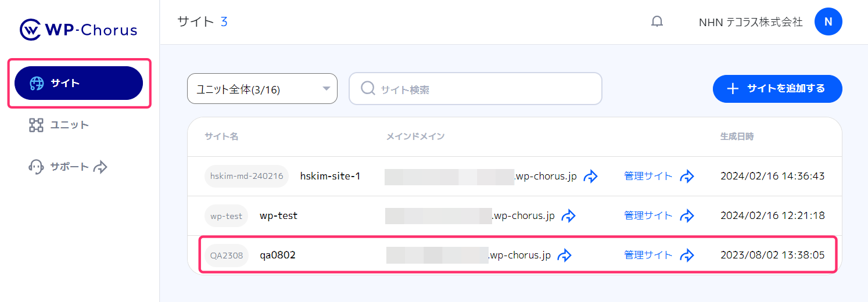Click the ユニット grid icon

click(36, 125)
